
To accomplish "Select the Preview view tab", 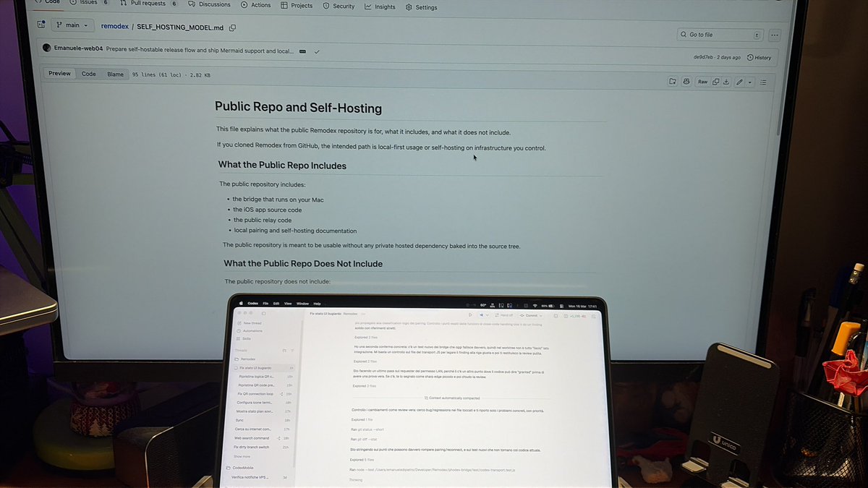I will pos(60,73).
